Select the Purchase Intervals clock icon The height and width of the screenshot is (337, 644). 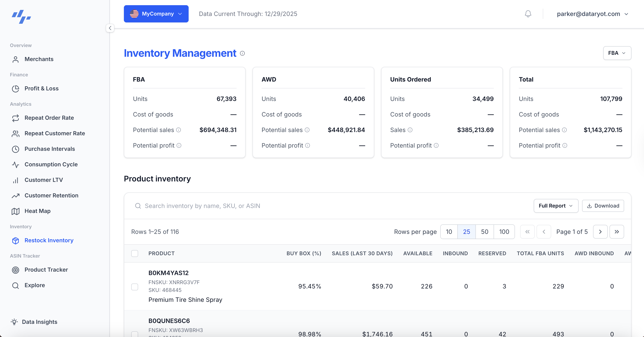[16, 149]
